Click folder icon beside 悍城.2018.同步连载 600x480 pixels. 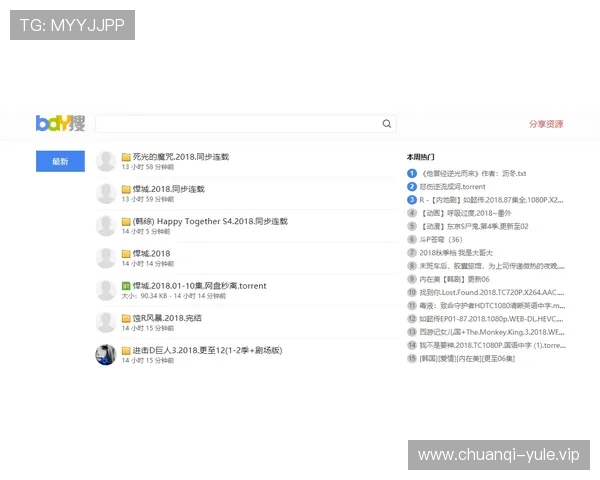click(126, 189)
